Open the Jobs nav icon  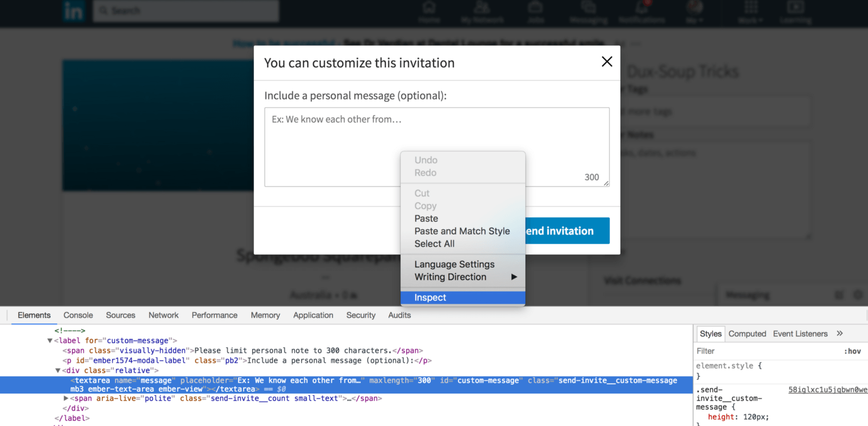pyautogui.click(x=535, y=12)
